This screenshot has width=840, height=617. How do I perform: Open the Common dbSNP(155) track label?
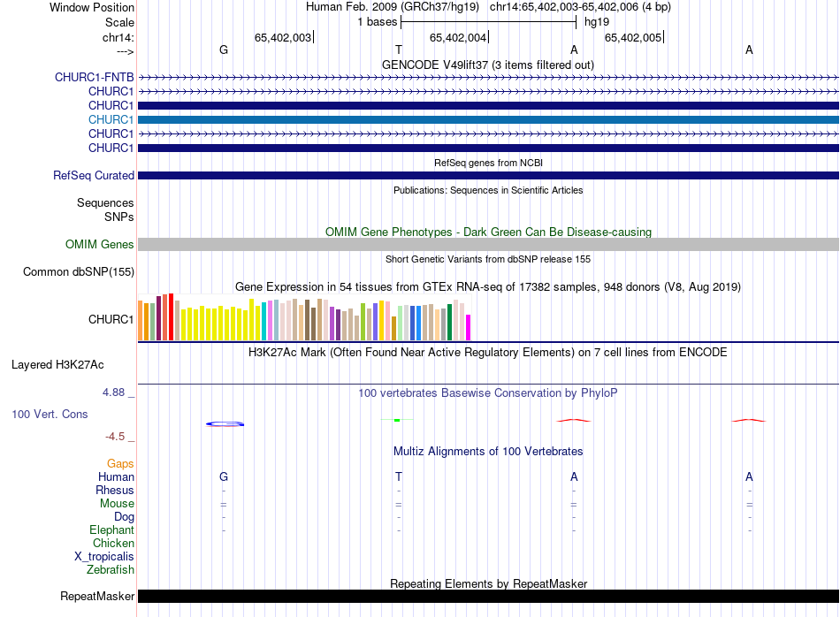(x=79, y=271)
